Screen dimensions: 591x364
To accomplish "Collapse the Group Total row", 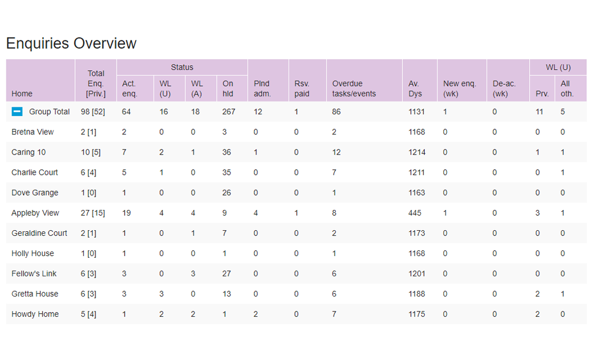I will click(x=17, y=111).
